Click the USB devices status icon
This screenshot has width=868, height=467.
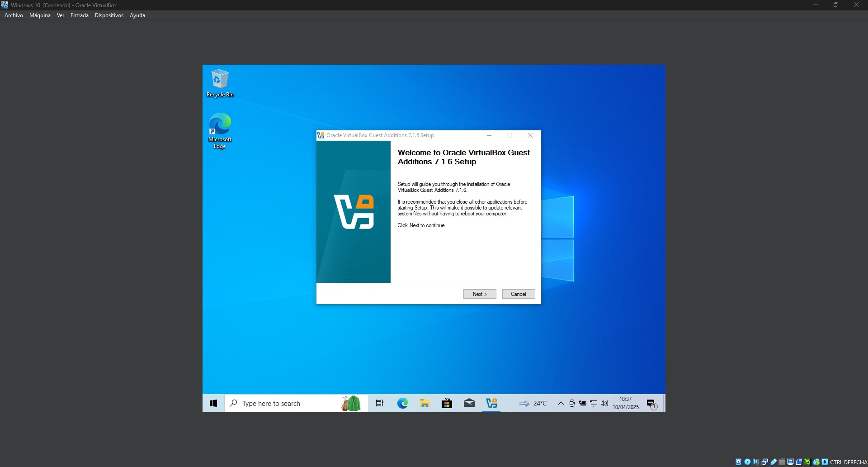[x=774, y=462]
